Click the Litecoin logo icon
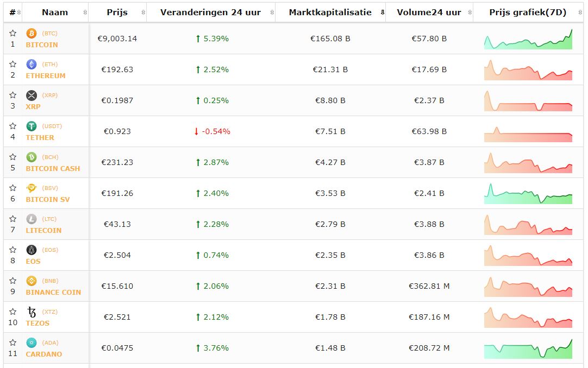 tap(32, 219)
